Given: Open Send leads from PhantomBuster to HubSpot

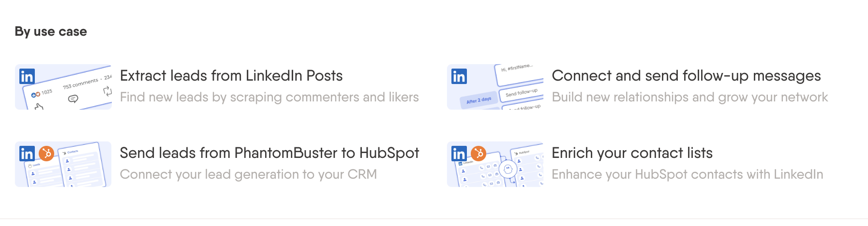Looking at the screenshot, I should [x=269, y=153].
